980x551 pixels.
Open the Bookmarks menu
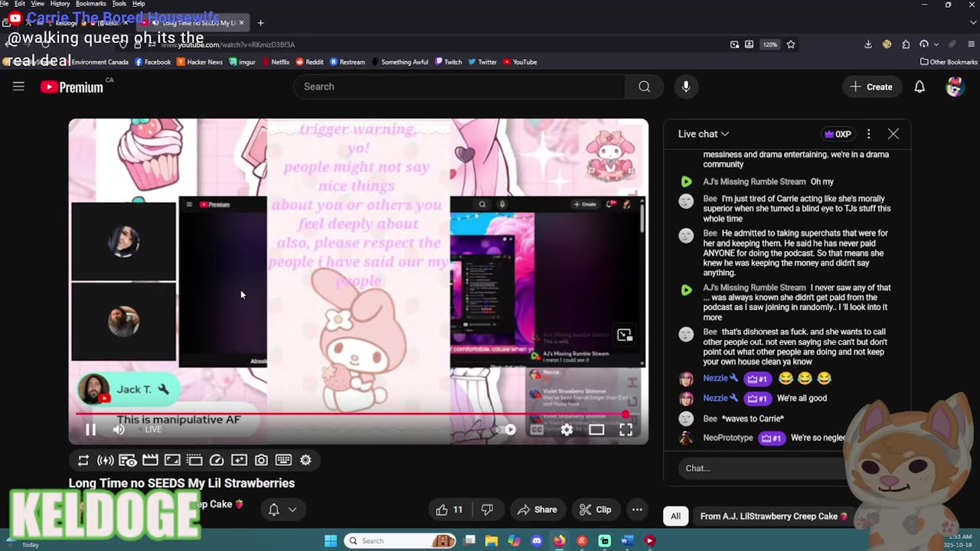point(90,4)
